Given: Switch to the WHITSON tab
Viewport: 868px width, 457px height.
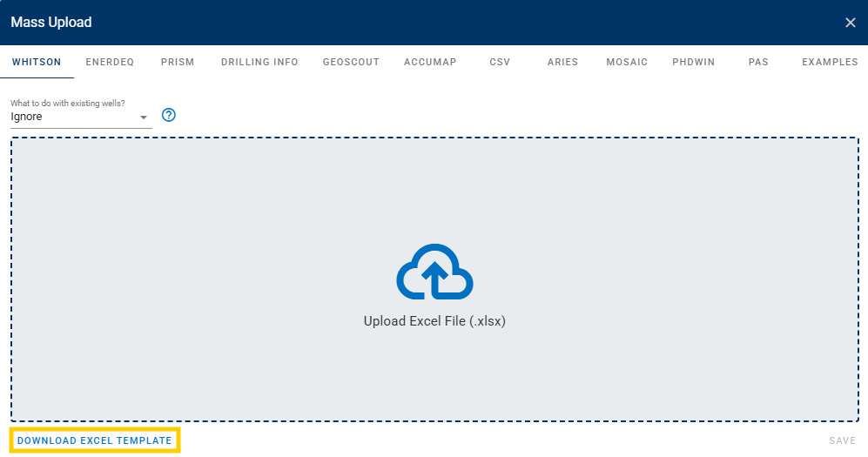Looking at the screenshot, I should [x=37, y=62].
